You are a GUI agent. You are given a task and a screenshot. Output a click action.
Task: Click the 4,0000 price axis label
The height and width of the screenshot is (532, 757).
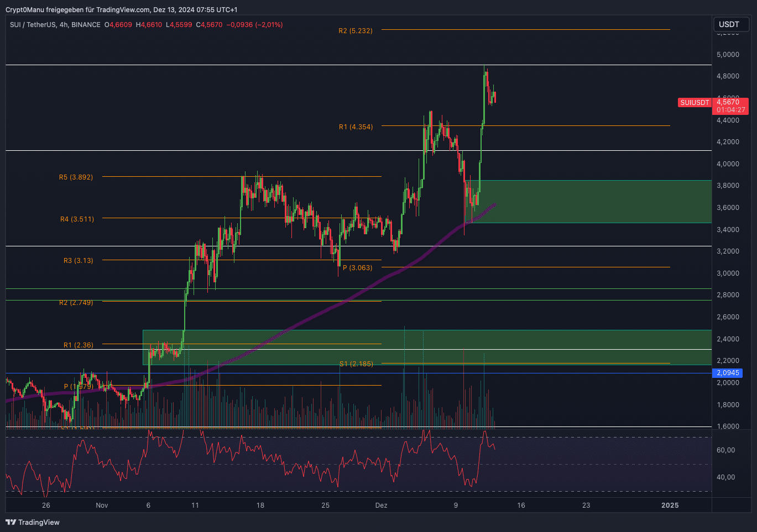(x=728, y=164)
